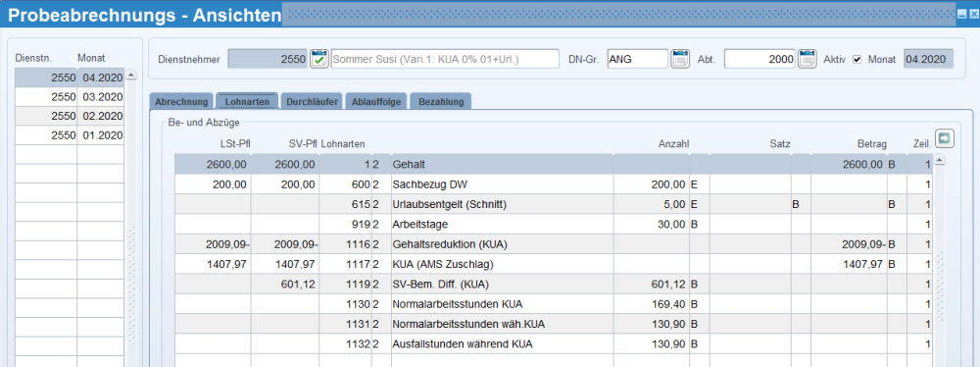
Task: Switch to the Lohnarten tab
Action: coord(247,101)
